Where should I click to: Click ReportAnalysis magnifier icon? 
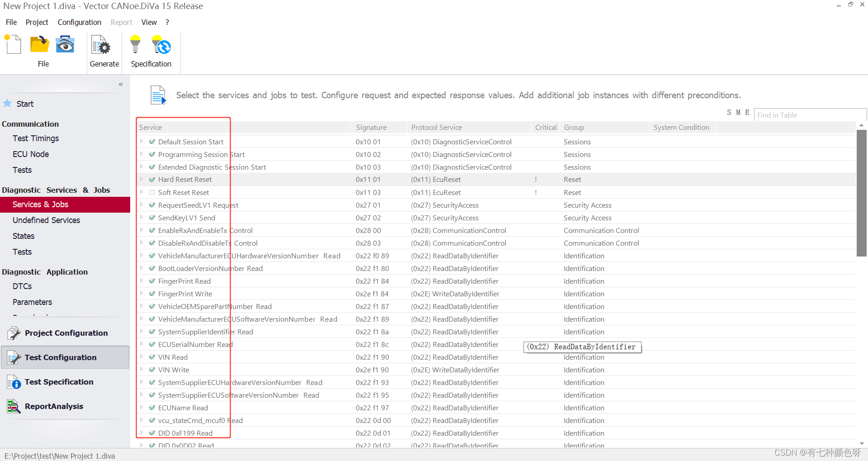point(14,406)
